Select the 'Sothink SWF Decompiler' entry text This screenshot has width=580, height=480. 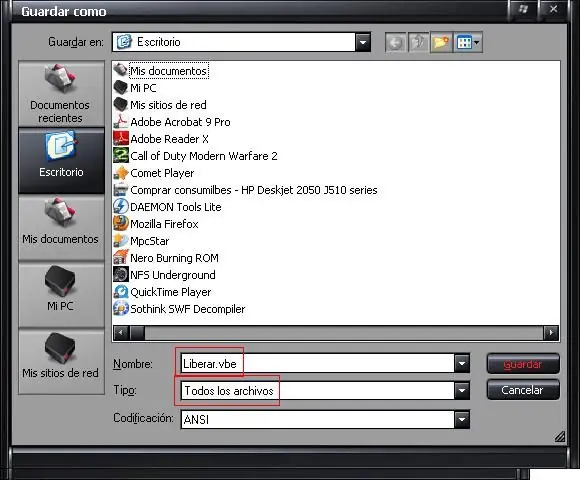(188, 309)
